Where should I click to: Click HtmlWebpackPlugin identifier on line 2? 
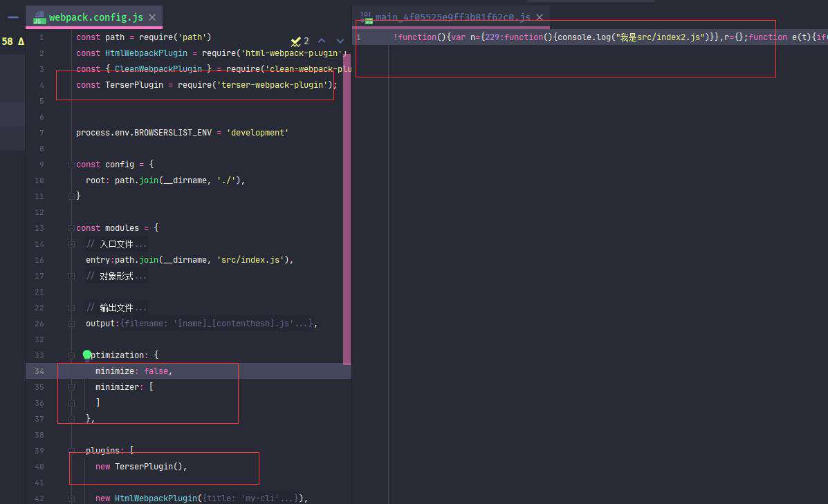[x=146, y=53]
